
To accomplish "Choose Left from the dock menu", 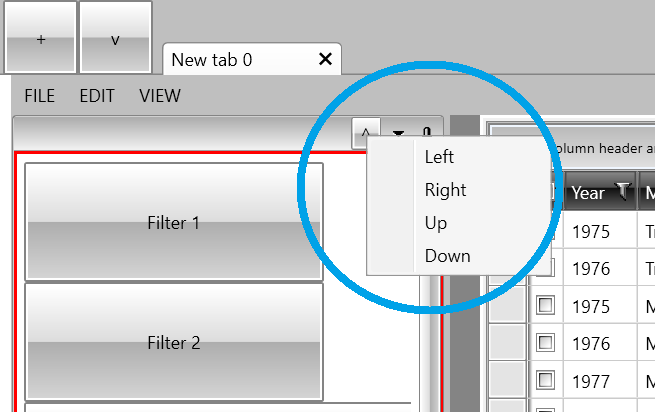I will tap(439, 157).
